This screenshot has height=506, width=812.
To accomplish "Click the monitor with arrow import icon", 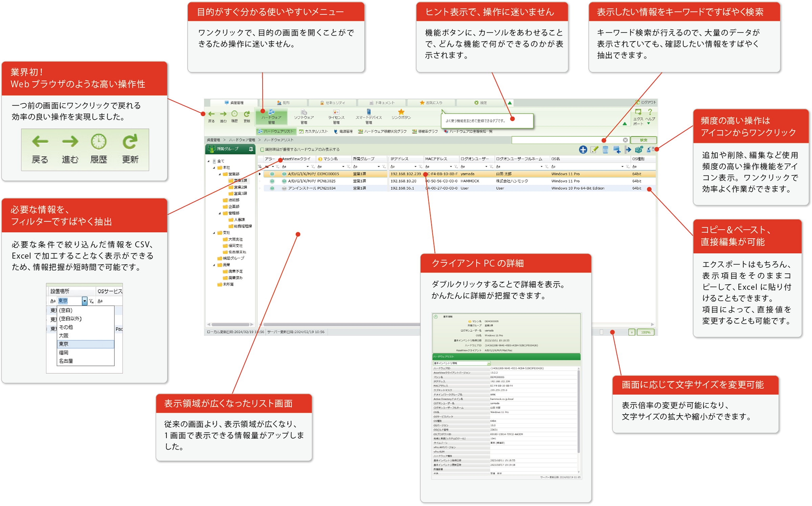I will click(617, 150).
